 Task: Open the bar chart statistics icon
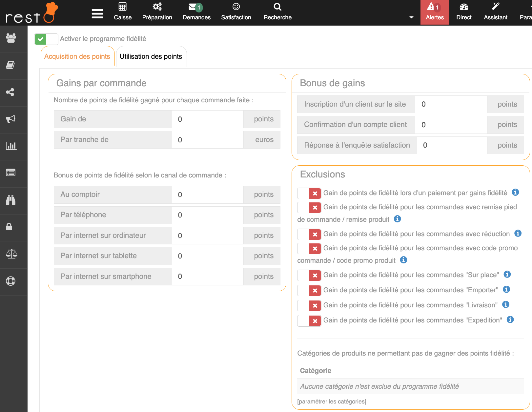click(x=11, y=146)
